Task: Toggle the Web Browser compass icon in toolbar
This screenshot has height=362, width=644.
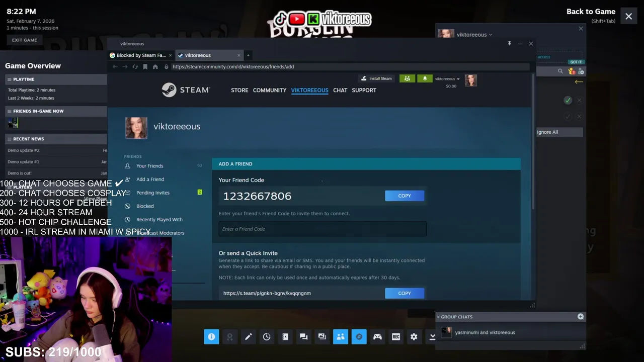Action: [359, 337]
